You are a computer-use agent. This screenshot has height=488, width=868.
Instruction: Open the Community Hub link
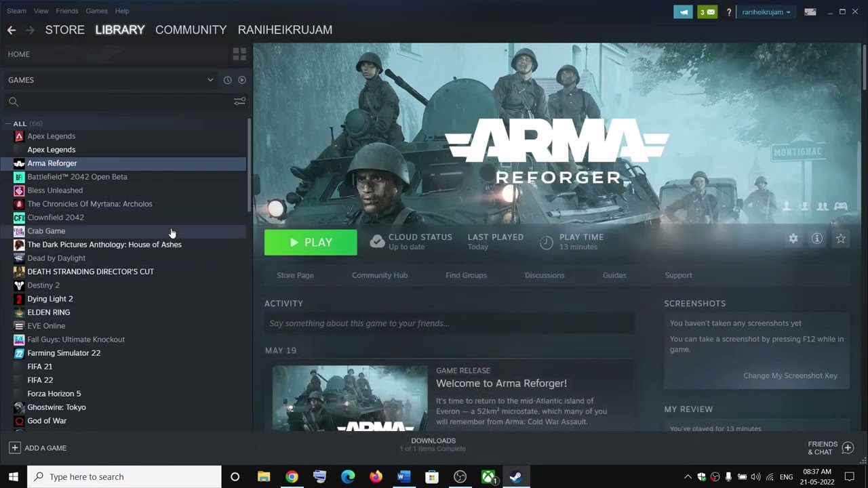(380, 275)
